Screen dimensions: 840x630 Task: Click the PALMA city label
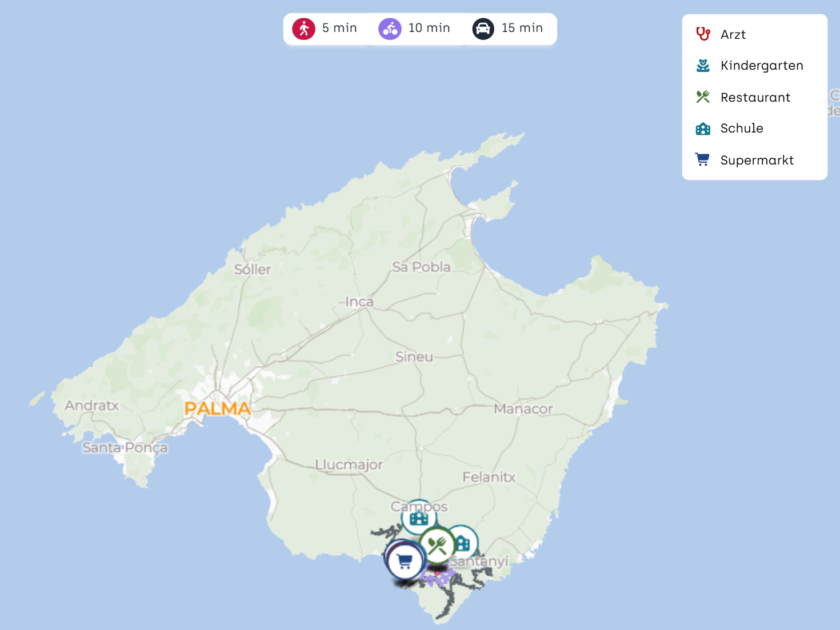pyautogui.click(x=217, y=408)
